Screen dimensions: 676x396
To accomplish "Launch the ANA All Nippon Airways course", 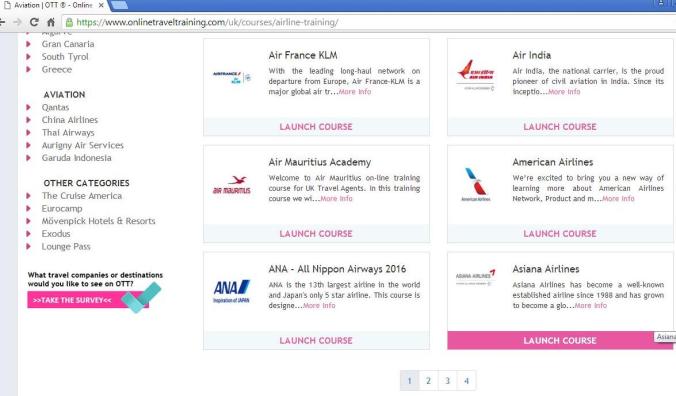I will tap(316, 340).
